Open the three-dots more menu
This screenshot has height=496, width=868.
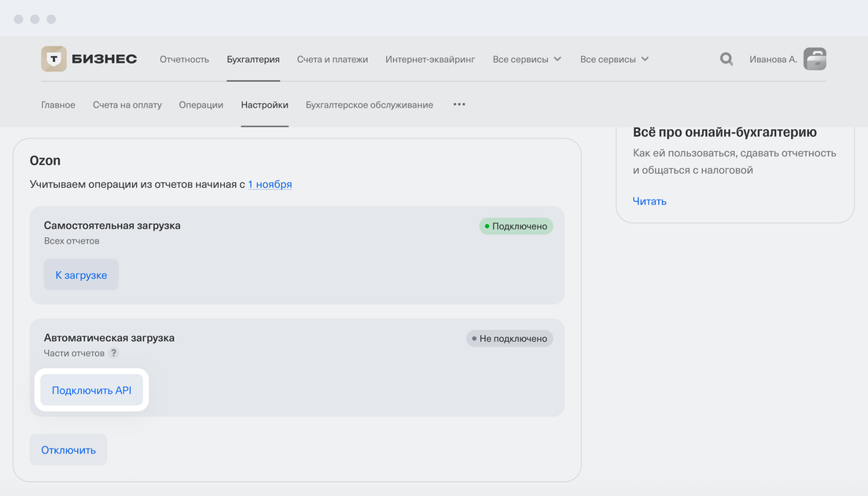point(459,105)
